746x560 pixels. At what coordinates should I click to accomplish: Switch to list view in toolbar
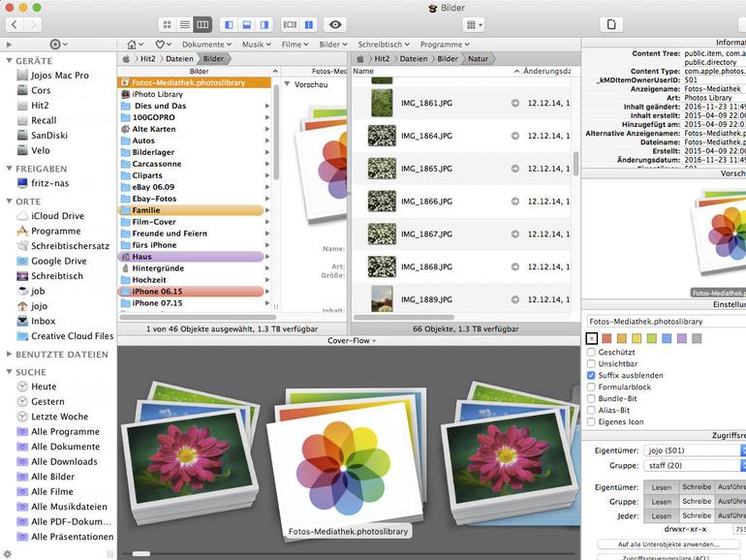185,24
